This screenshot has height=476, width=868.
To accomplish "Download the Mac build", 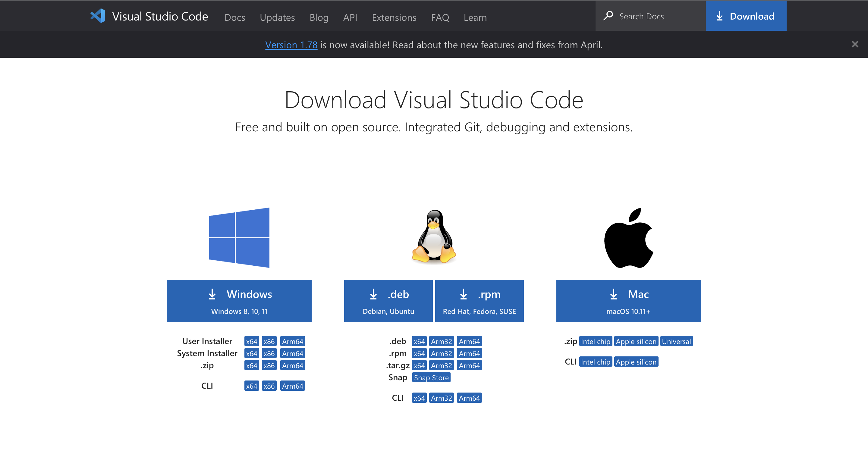I will click(x=628, y=301).
